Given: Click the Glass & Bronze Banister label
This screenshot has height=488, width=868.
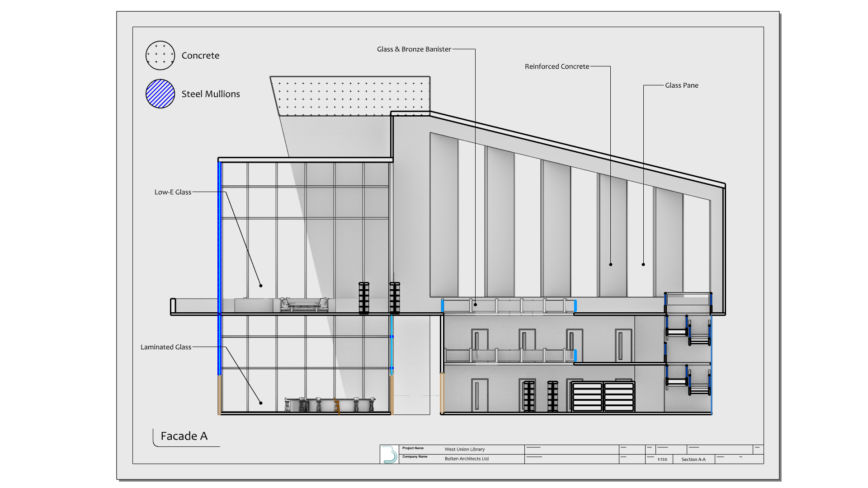Looking at the screenshot, I should coord(414,49).
